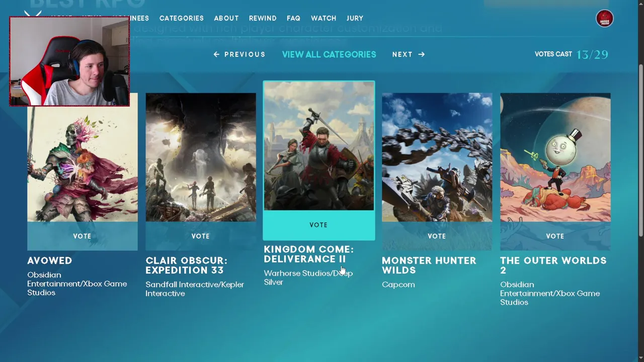The image size is (644, 362).
Task: Vote for Monster Hunter Wilds
Action: click(437, 236)
